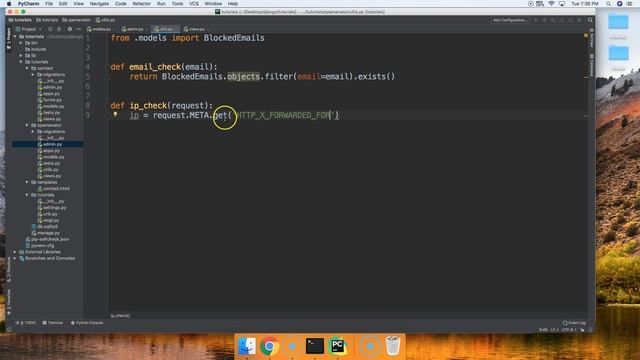Open the Refactor menu
The height and width of the screenshot is (360, 640).
[x=142, y=4]
